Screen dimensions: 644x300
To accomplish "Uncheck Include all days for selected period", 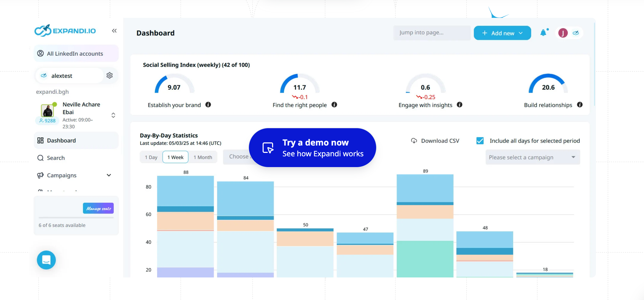I will click(x=480, y=141).
